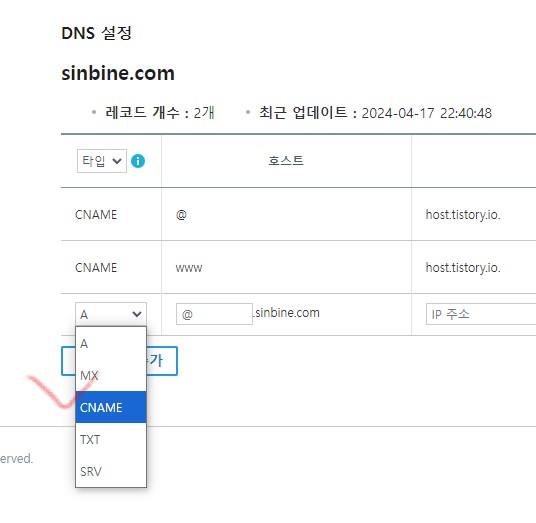Choose TXT option in type list
Screen dimensions: 536x523
(x=111, y=439)
